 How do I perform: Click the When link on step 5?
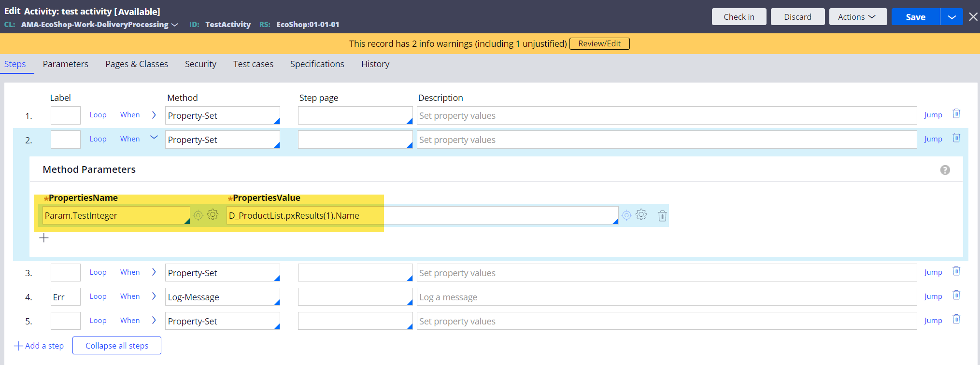click(x=130, y=321)
